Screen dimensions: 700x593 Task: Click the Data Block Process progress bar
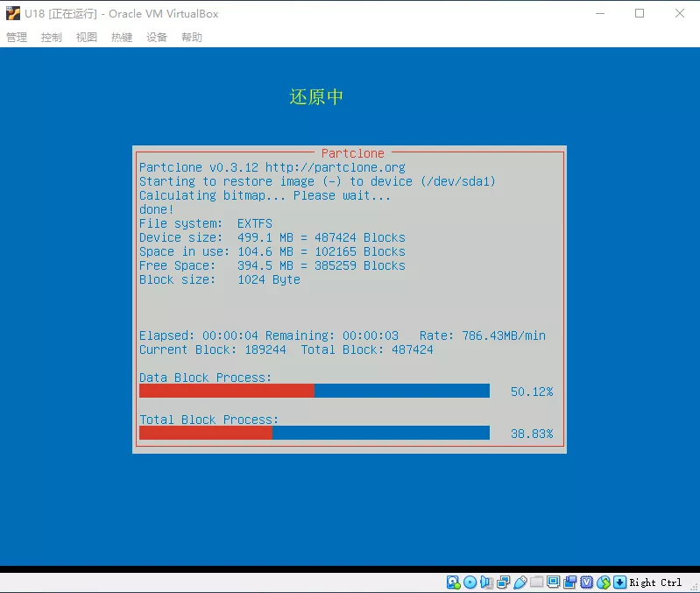tap(315, 391)
